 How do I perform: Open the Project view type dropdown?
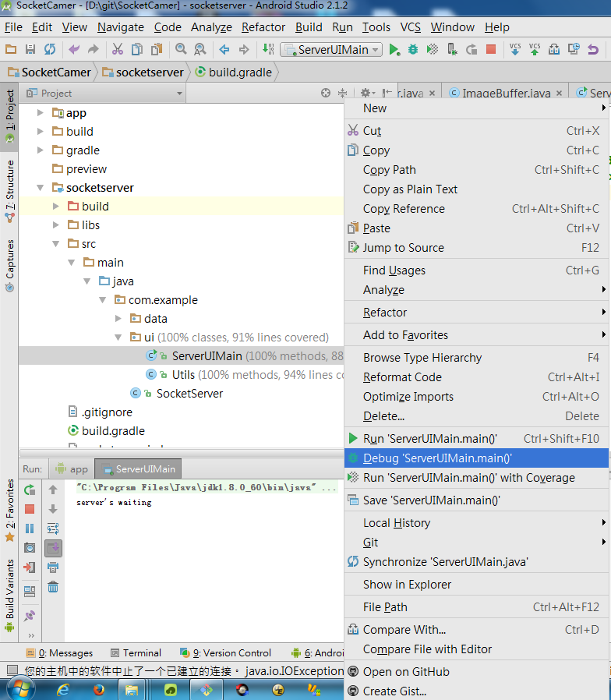[104, 93]
